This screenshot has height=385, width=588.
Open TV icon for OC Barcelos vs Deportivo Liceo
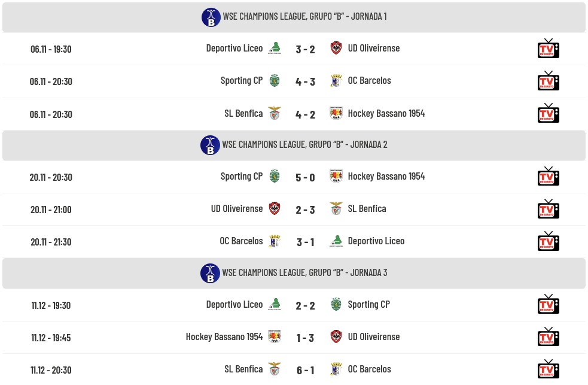(548, 241)
